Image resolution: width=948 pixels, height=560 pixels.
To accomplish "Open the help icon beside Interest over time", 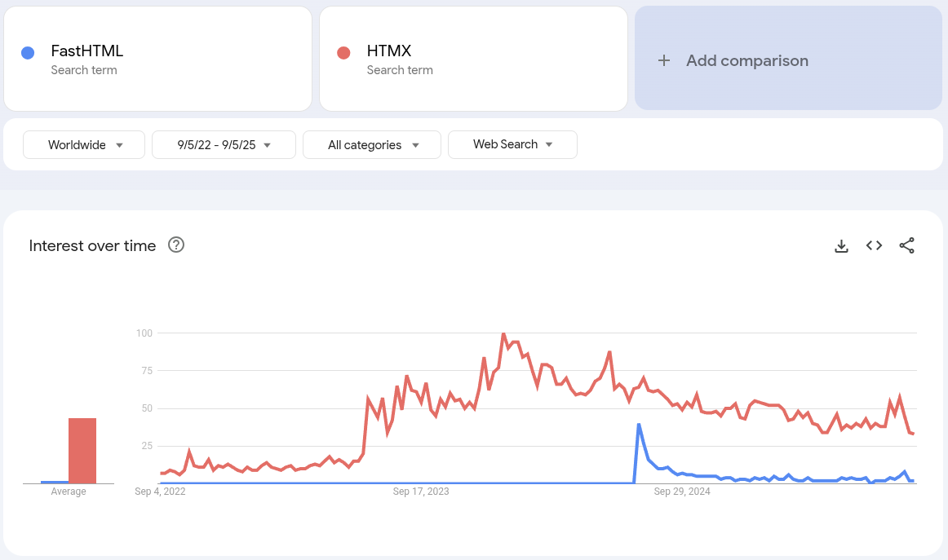I will click(176, 245).
